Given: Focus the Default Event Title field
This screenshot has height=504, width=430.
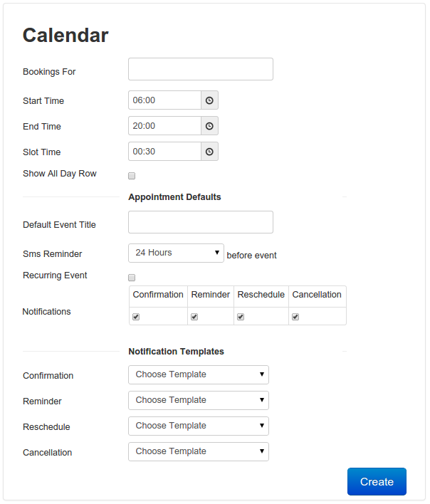Looking at the screenshot, I should 201,222.
